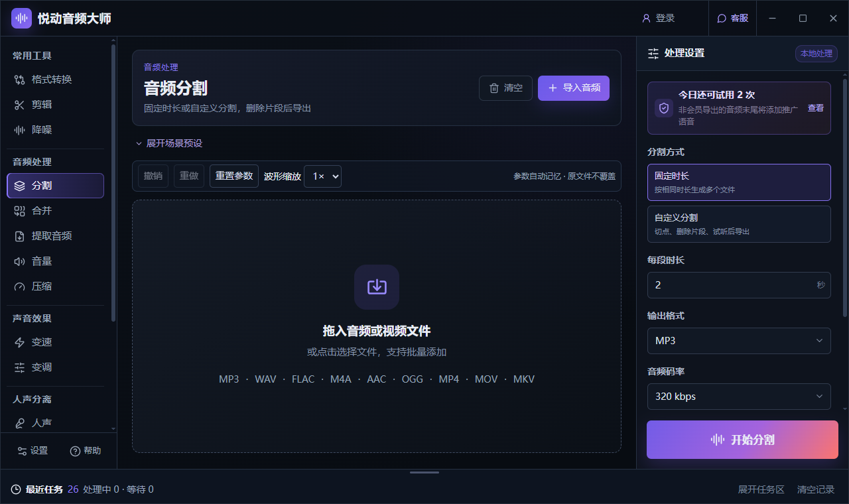Viewport: 849px width, 504px height.
Task: Select 自定义分割 split mode
Action: coord(739,224)
